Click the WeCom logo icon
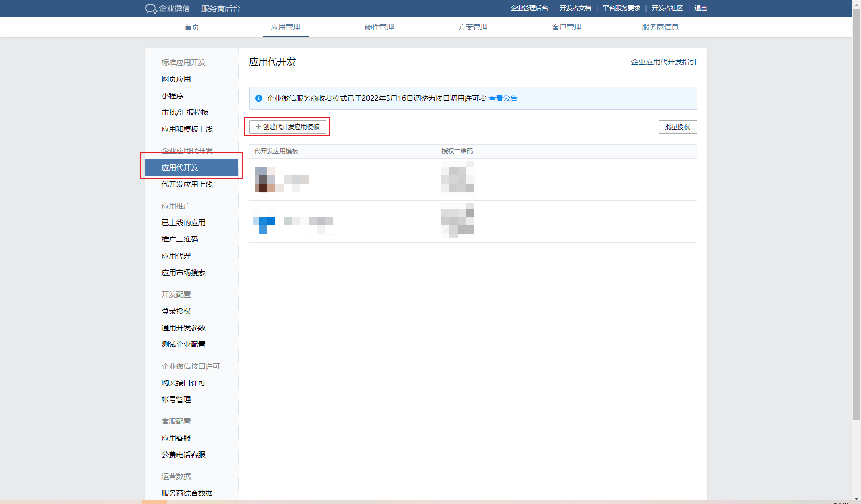This screenshot has width=861, height=504. pos(150,8)
